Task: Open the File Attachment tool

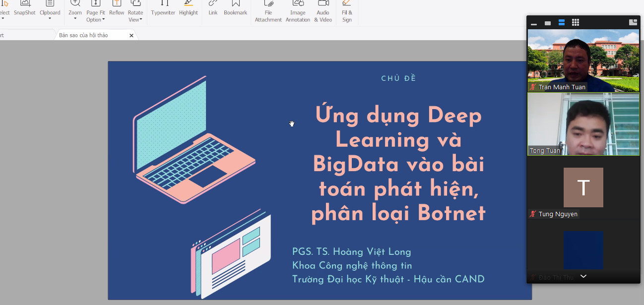Action: (x=268, y=11)
